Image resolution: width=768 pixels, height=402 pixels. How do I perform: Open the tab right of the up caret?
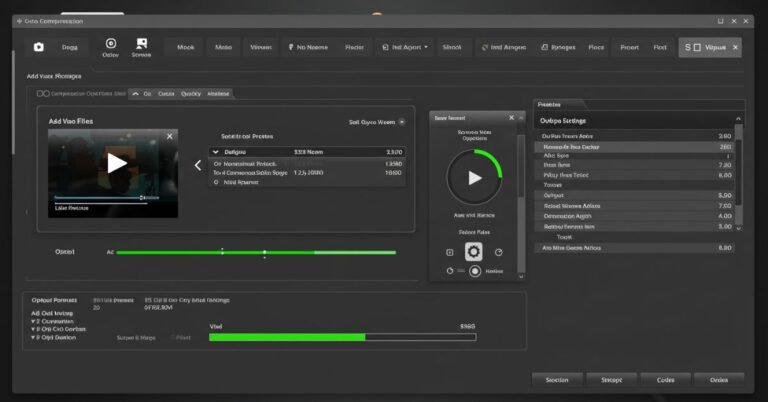click(x=147, y=94)
